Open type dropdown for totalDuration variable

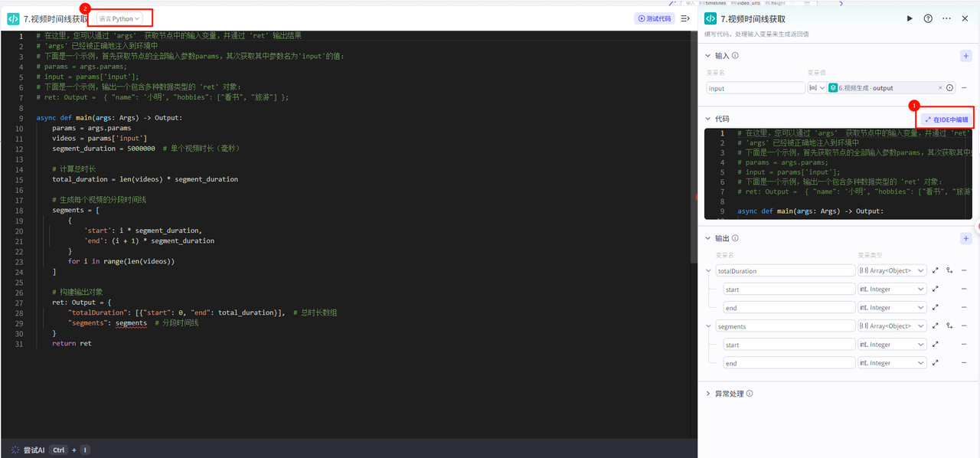pyautogui.click(x=892, y=270)
